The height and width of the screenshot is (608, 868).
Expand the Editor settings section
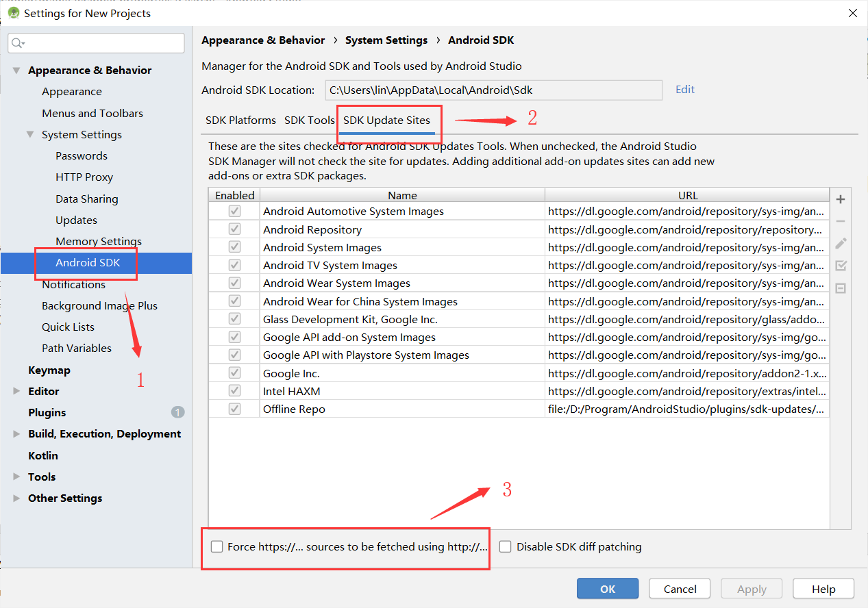pos(16,391)
